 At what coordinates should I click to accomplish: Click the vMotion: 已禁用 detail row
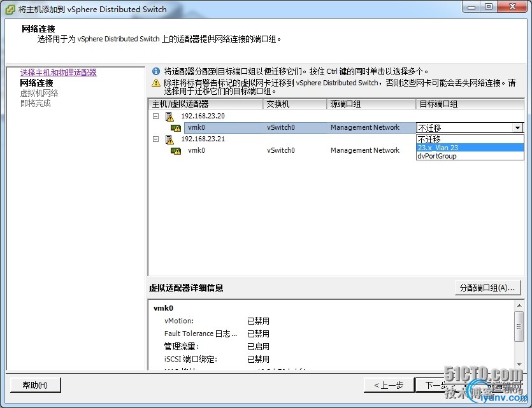(217, 321)
